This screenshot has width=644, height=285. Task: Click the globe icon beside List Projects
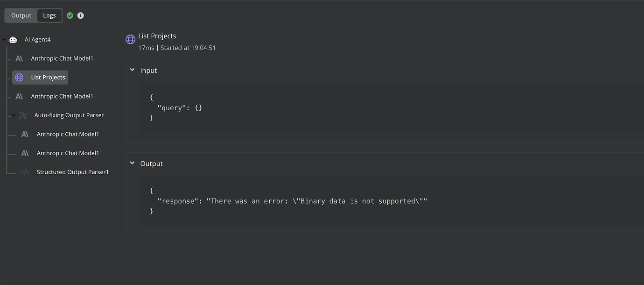coord(19,77)
